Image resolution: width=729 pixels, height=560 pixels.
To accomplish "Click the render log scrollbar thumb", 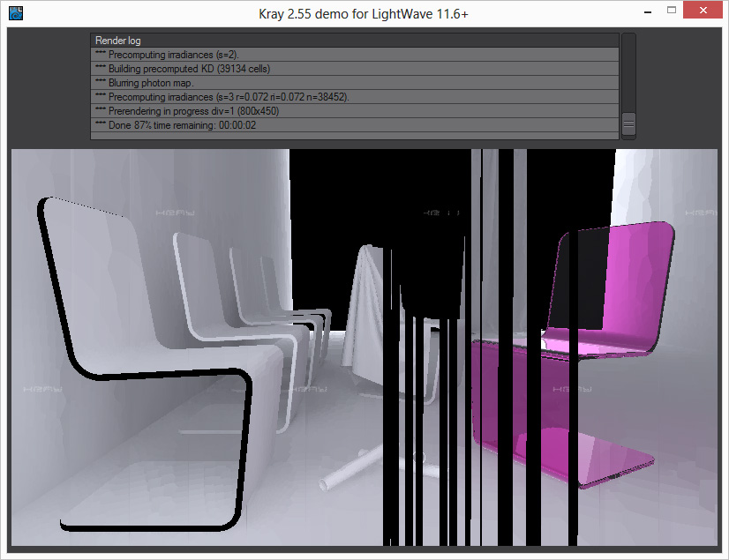I will click(628, 124).
